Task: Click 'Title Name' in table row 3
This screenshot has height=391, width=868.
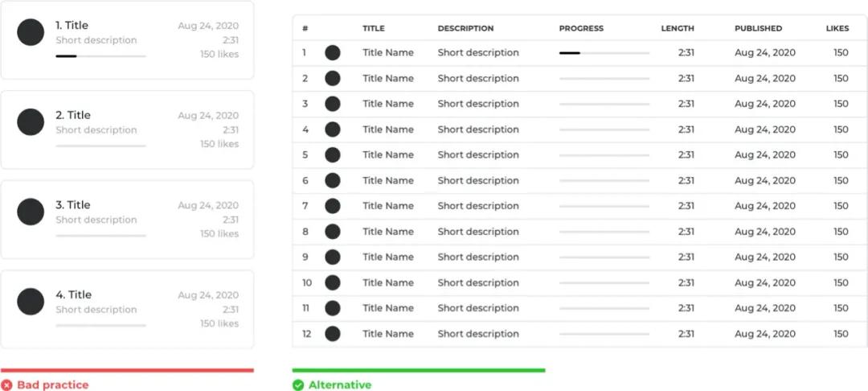Action: [388, 104]
